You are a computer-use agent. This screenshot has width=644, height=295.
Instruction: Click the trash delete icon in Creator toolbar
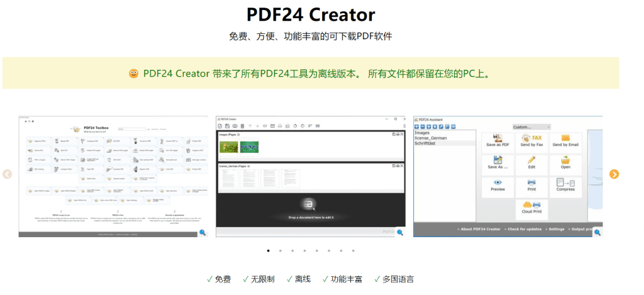coord(242,126)
